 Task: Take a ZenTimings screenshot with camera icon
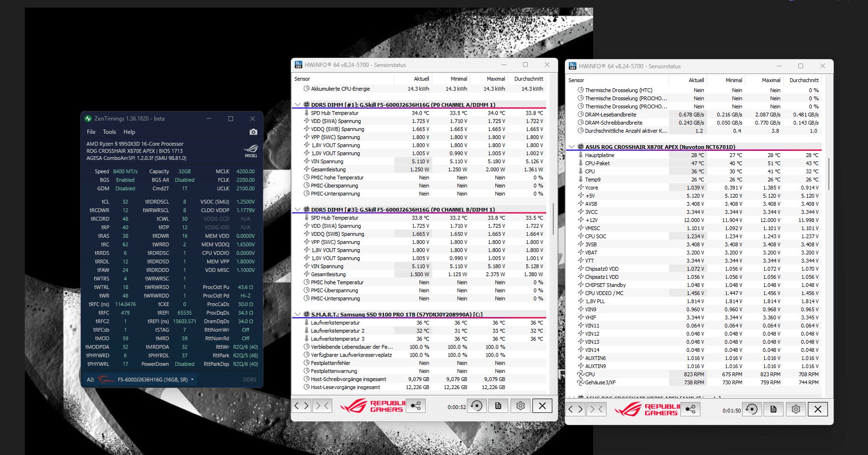[253, 132]
